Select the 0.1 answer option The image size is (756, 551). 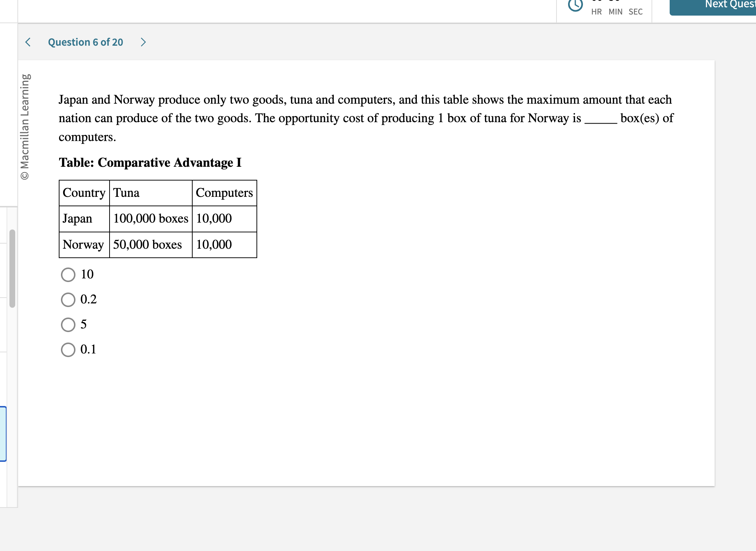coord(68,350)
